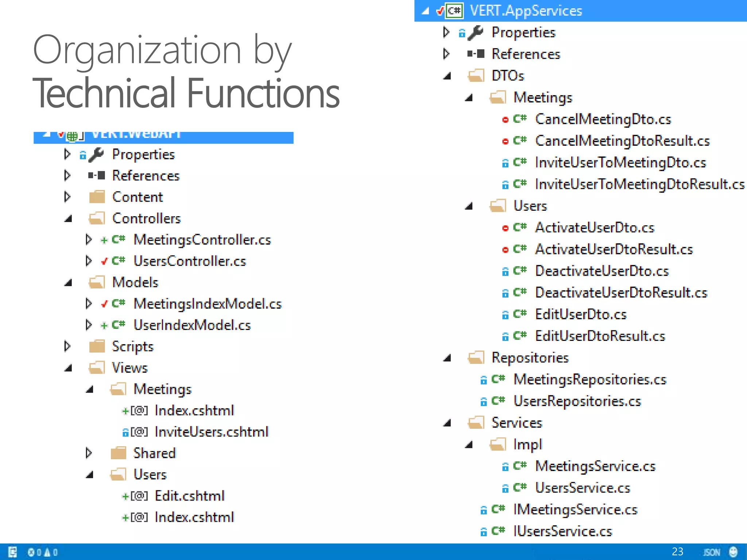
Task: Select EditUserDtoResult.cs file
Action: pyautogui.click(x=600, y=336)
